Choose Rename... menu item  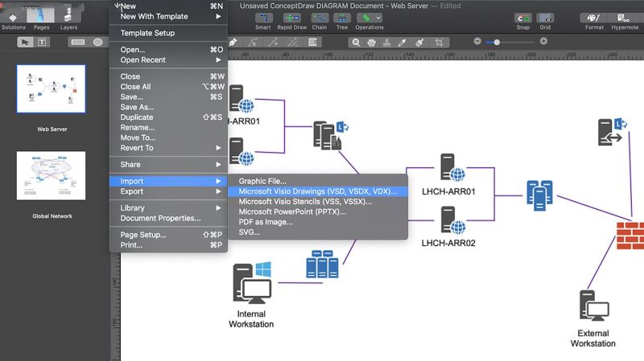tap(169, 128)
